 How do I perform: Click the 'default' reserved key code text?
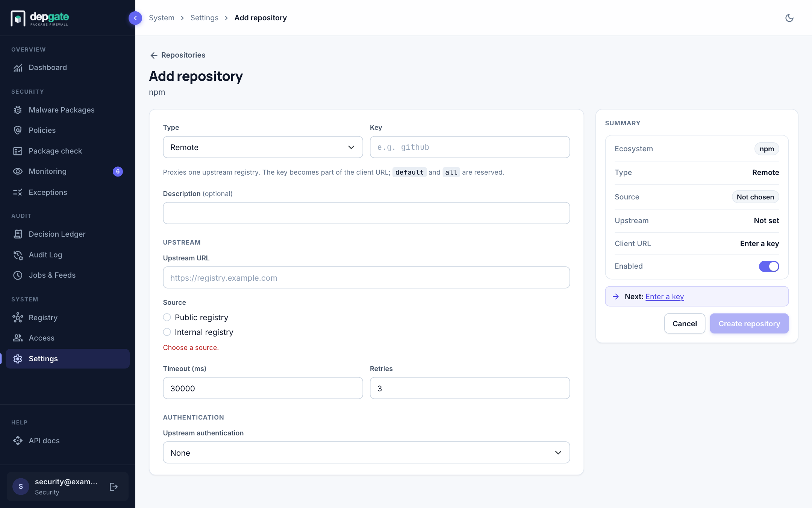click(x=409, y=172)
